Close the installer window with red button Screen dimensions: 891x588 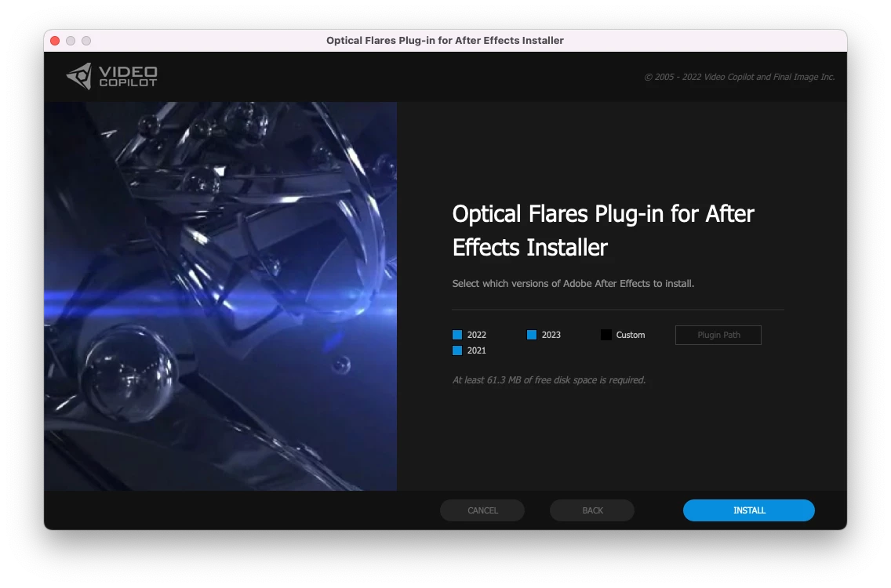click(55, 40)
